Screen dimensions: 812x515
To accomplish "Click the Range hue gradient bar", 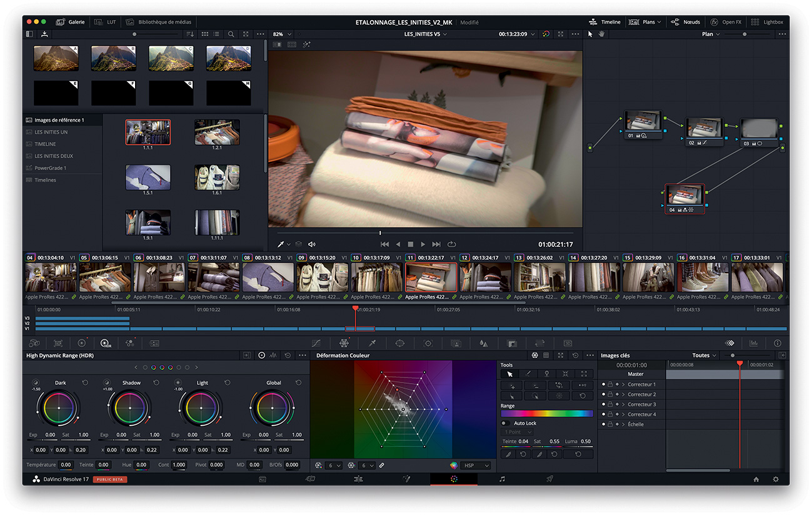I will 547,414.
